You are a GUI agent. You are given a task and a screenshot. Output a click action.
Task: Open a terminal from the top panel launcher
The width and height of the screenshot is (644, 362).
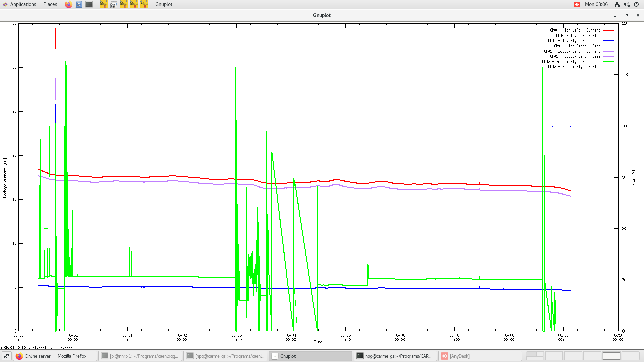[x=89, y=4]
